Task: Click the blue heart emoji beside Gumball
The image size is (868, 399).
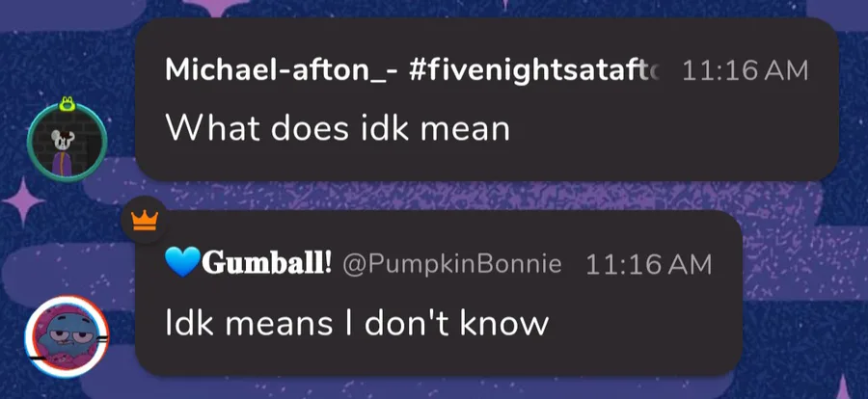Action: pyautogui.click(x=181, y=263)
